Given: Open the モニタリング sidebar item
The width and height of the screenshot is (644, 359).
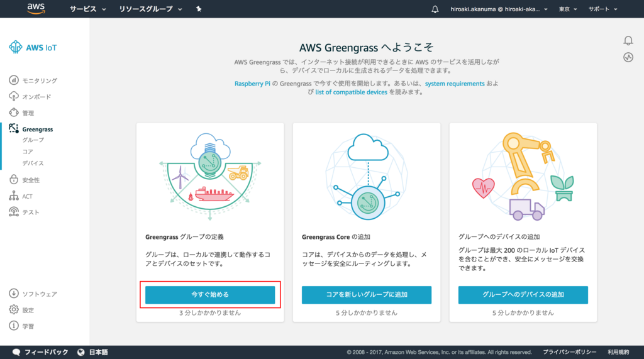Looking at the screenshot, I should 40,80.
